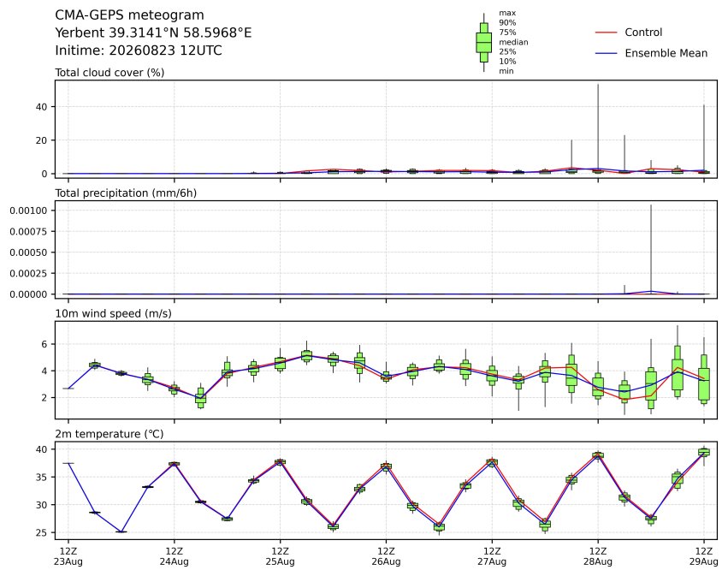Click the '12Z 24Aug' time axis label

click(x=175, y=556)
